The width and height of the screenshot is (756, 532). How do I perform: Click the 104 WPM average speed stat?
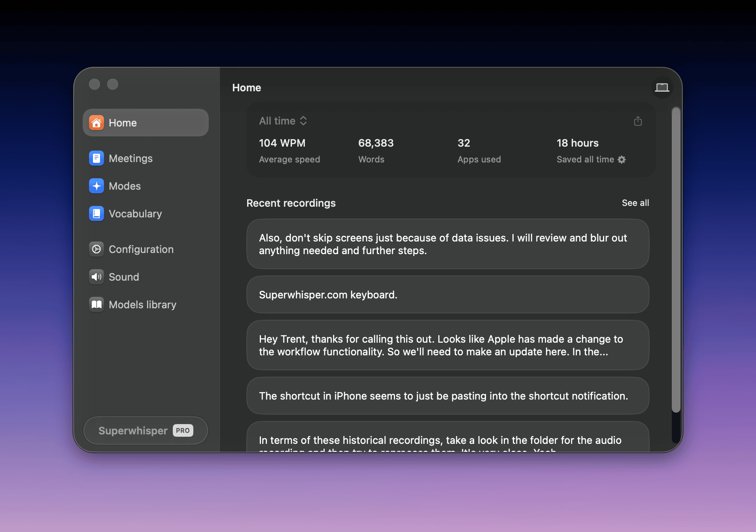click(x=289, y=151)
